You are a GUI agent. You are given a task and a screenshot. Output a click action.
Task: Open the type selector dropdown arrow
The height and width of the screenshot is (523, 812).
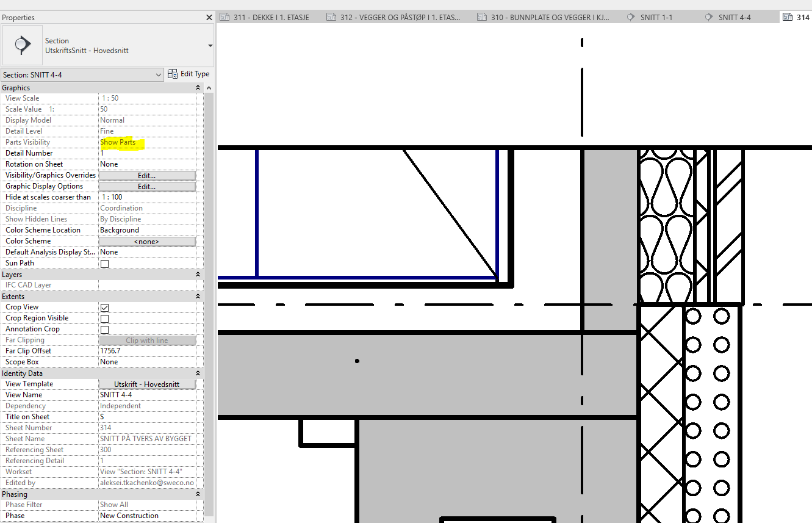click(x=210, y=46)
